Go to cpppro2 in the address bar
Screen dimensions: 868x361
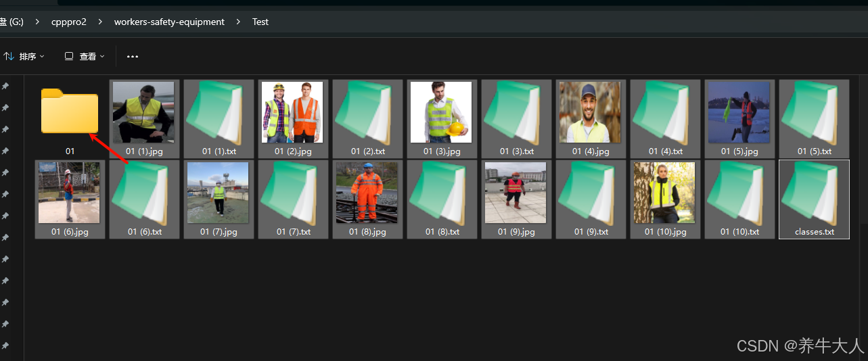pos(69,22)
